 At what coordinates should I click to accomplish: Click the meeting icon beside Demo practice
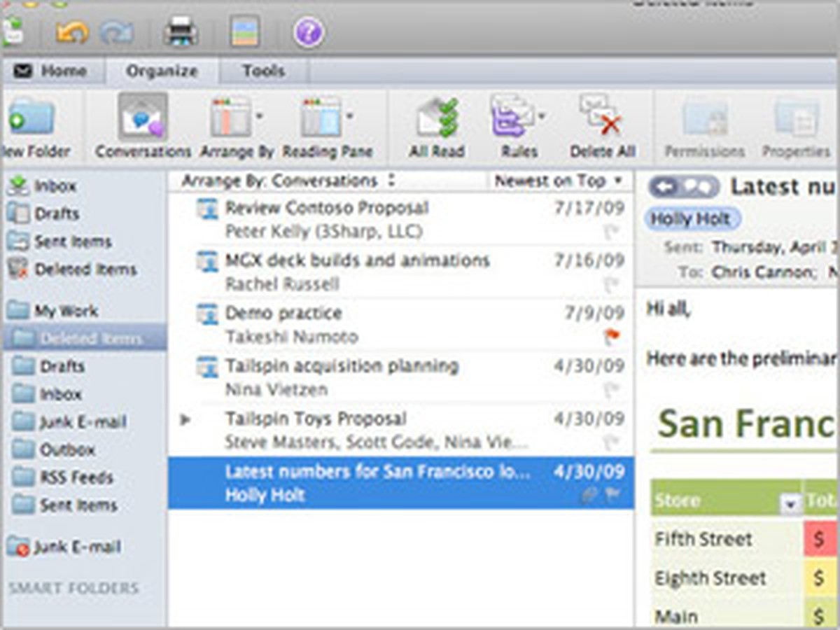[207, 314]
